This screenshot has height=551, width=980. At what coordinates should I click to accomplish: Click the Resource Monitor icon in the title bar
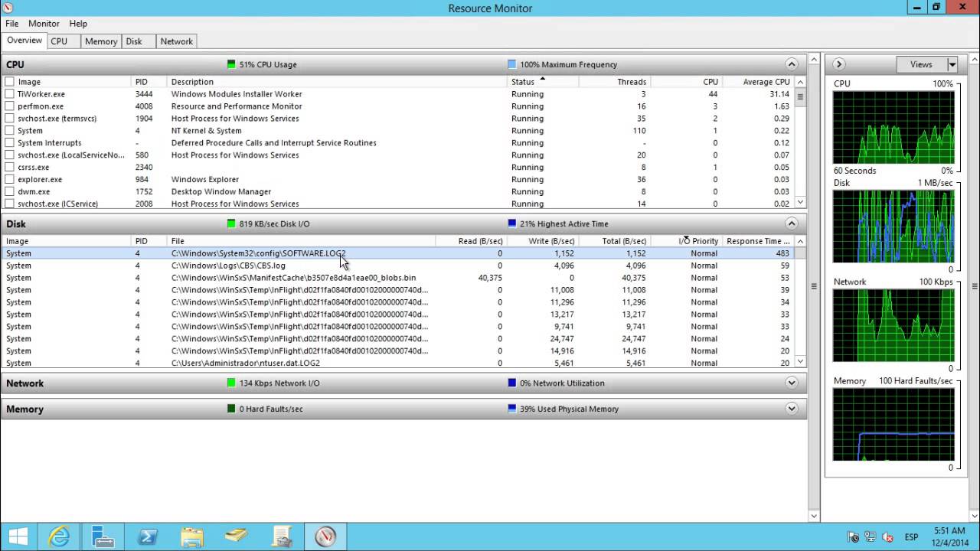click(x=7, y=7)
